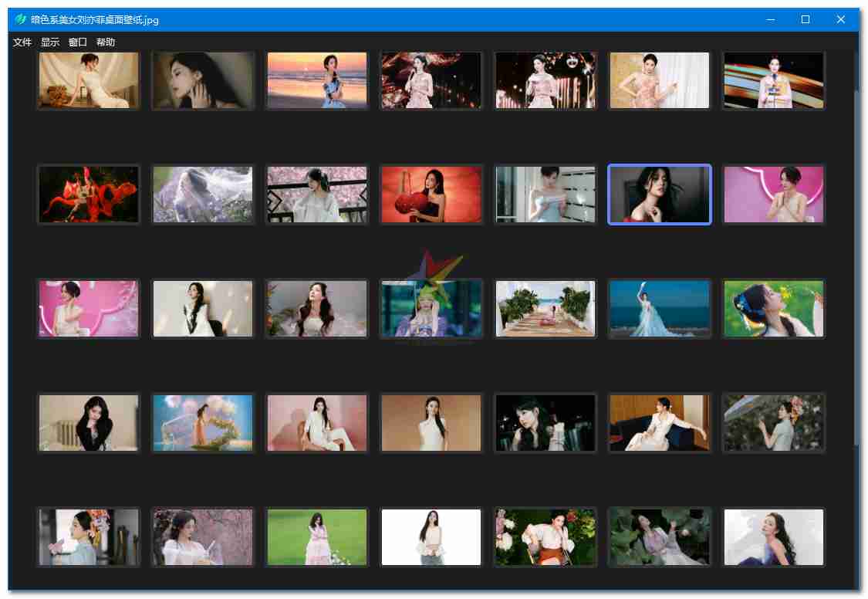This screenshot has width=868, height=599.
Task: Select the red dance costume thumbnail
Action: 88,195
